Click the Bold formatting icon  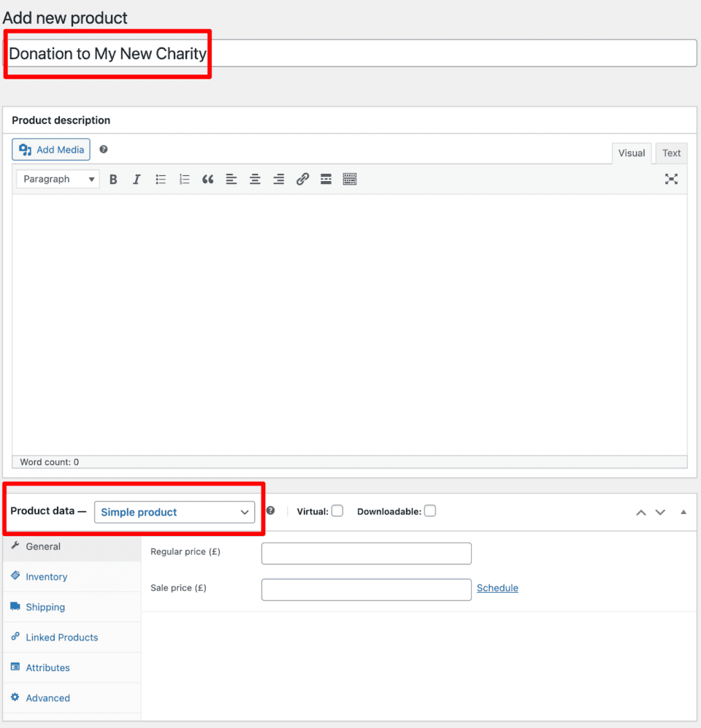click(x=113, y=180)
